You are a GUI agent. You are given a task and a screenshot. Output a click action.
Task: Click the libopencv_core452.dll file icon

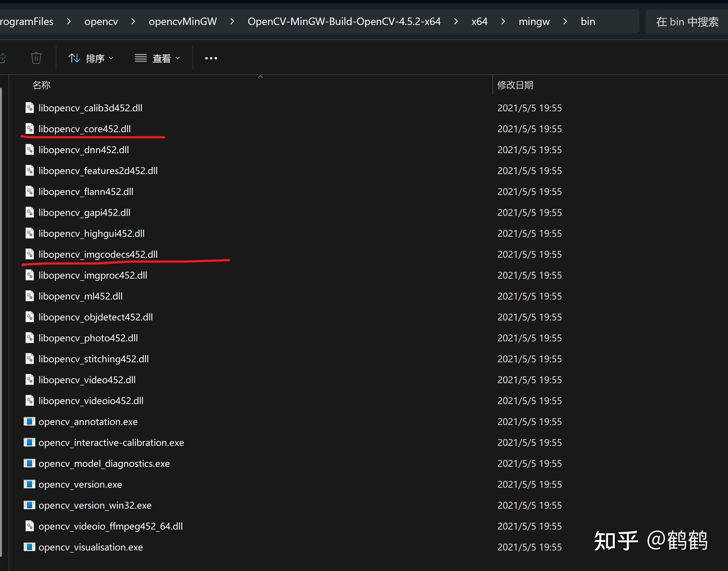[x=30, y=129]
